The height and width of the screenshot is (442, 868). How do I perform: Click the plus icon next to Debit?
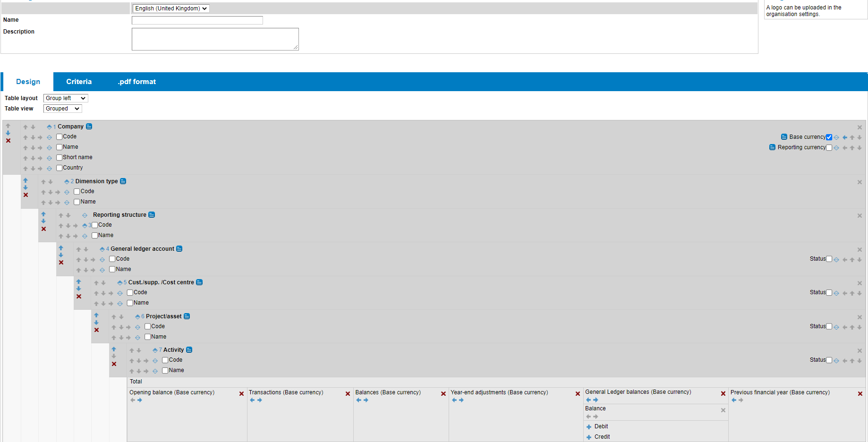(x=589, y=427)
